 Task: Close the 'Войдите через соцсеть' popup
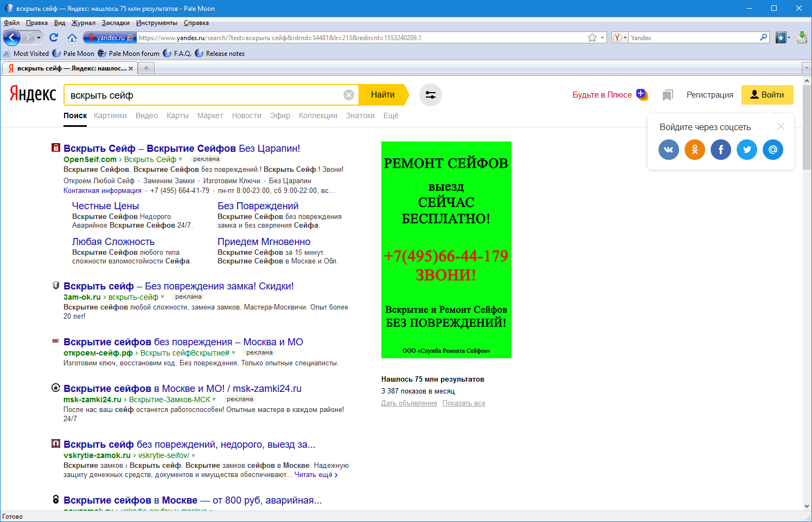(x=781, y=126)
